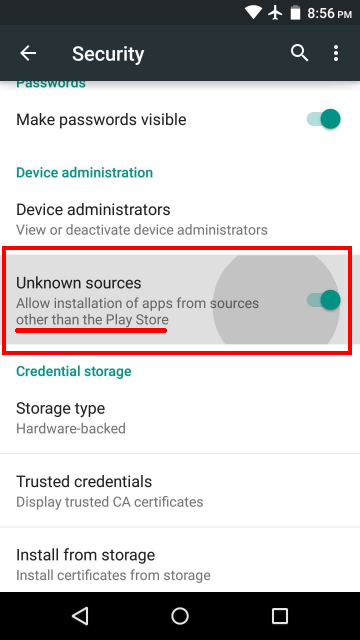The height and width of the screenshot is (640, 360).
Task: Tap the Security title text
Action: point(108,54)
